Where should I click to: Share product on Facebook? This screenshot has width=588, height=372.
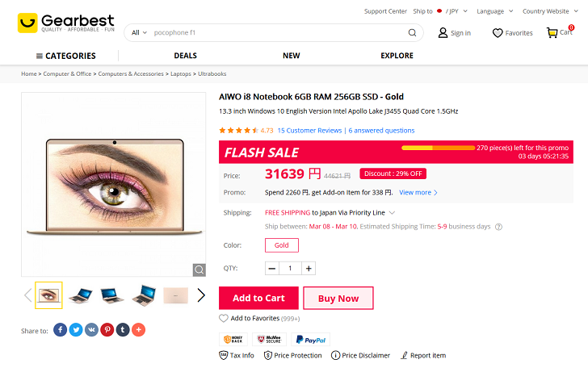pos(60,329)
